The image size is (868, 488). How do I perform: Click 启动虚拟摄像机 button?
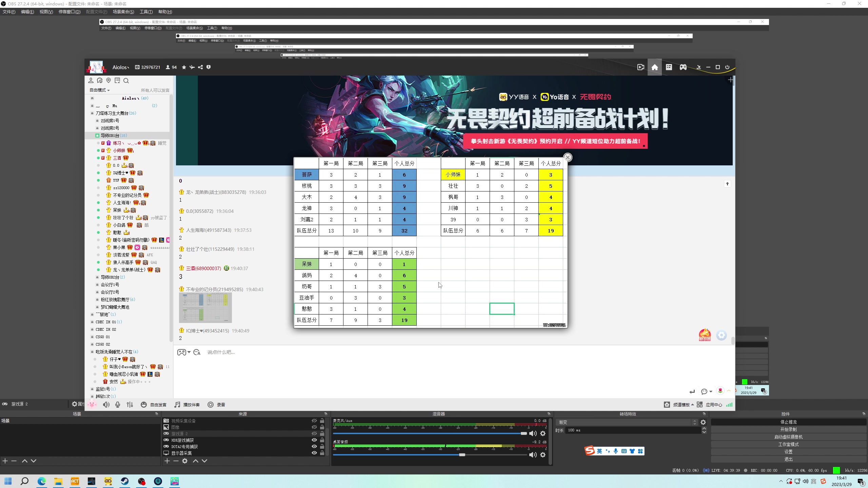[x=789, y=437]
